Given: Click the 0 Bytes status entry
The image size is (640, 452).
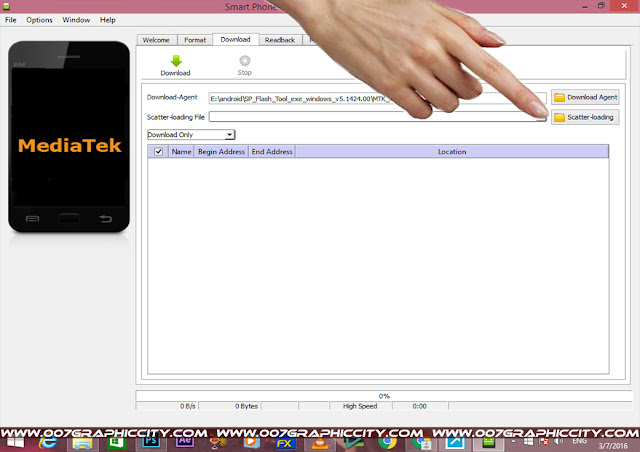Looking at the screenshot, I should tap(246, 406).
